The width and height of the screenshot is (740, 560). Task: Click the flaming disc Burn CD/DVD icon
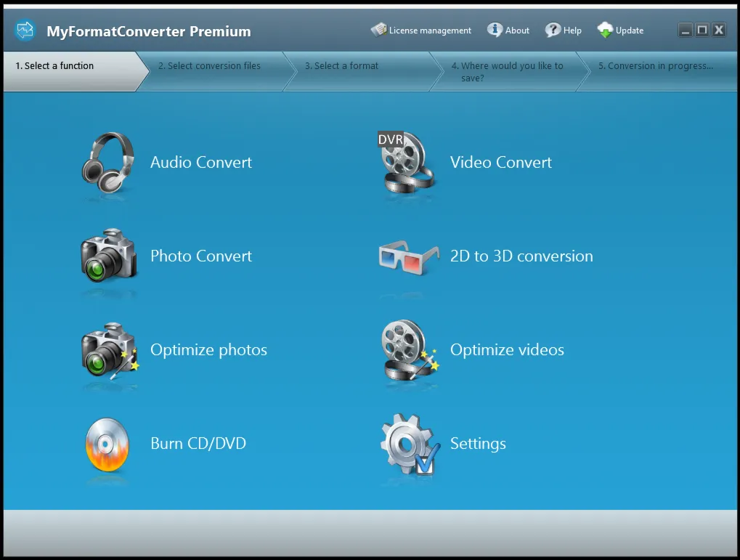(x=107, y=445)
